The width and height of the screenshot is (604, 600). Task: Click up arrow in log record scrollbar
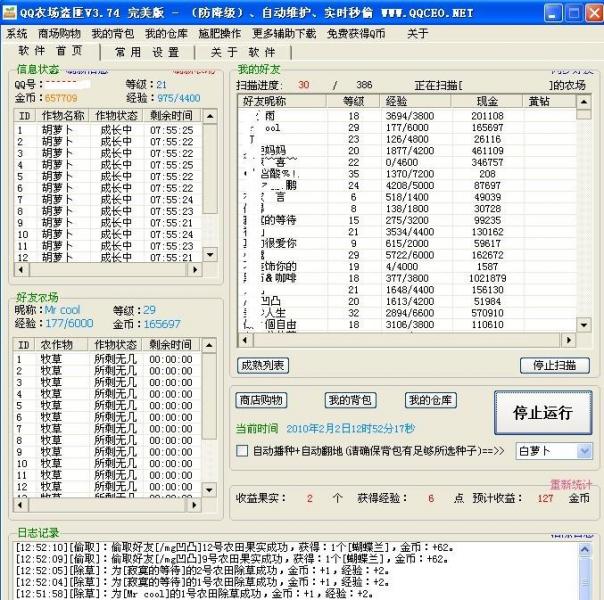tap(585, 550)
